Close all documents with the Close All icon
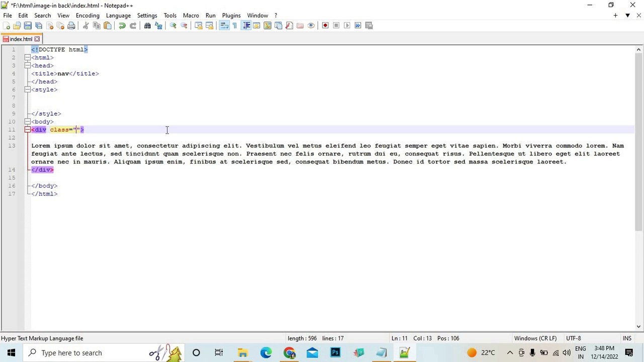The image size is (644, 362). (60, 26)
